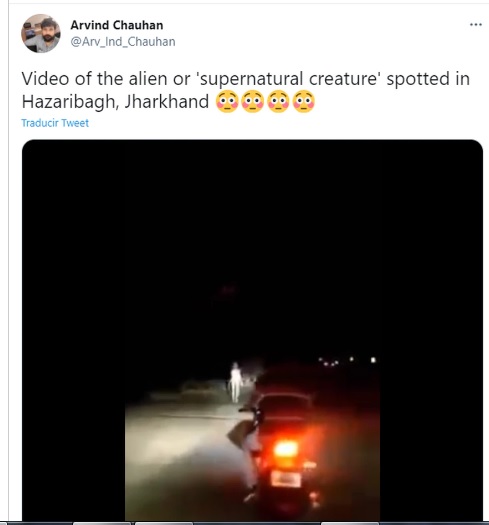Open the Arvind Chauhan display name link
Screen dimensions: 489x525
click(x=117, y=25)
